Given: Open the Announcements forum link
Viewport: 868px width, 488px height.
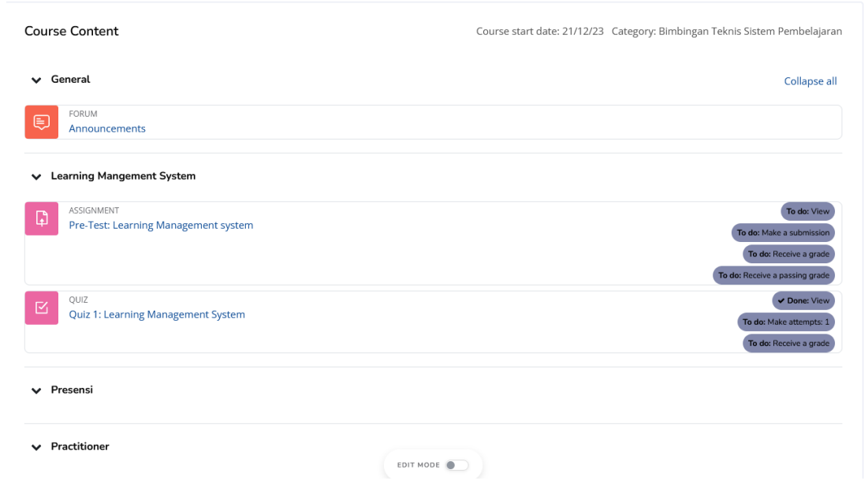Looking at the screenshot, I should tap(107, 129).
